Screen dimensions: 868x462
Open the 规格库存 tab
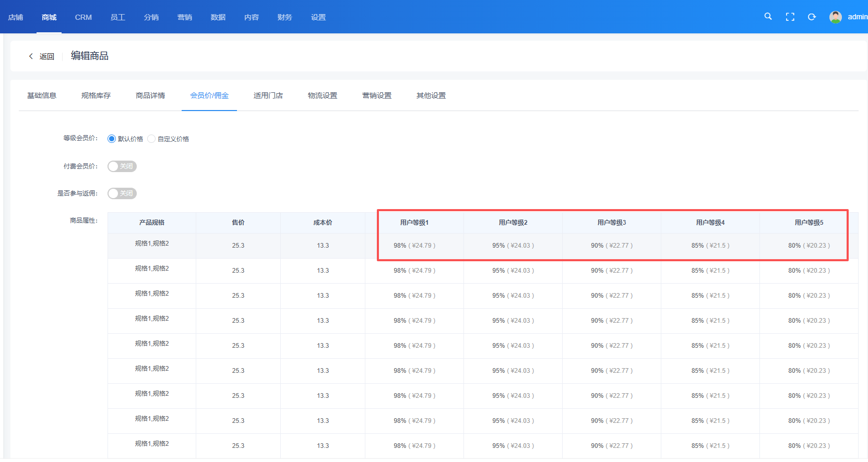tap(96, 96)
